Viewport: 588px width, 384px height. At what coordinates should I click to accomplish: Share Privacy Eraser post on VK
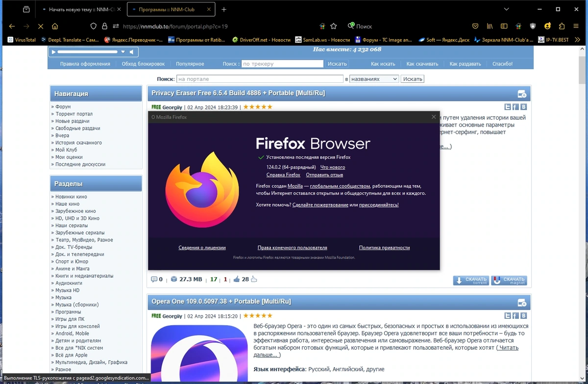point(523,107)
